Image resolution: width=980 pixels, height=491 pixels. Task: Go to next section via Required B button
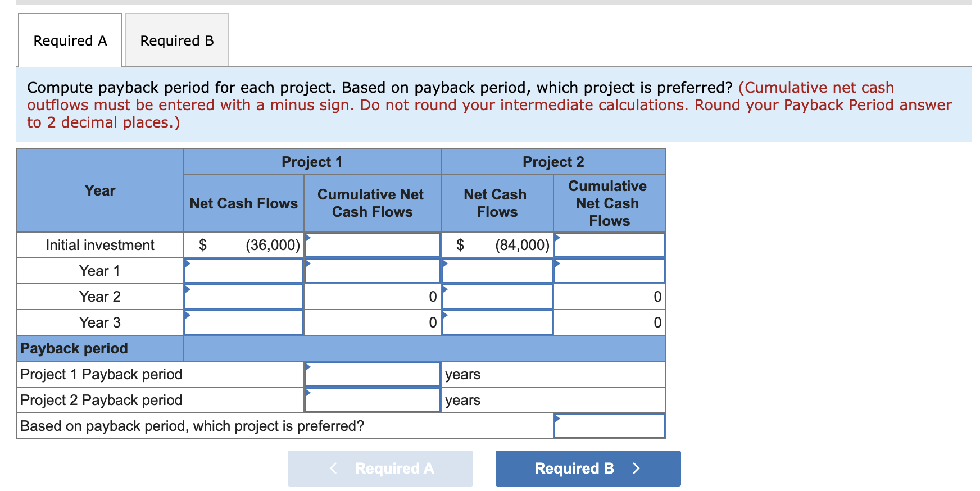click(x=588, y=468)
